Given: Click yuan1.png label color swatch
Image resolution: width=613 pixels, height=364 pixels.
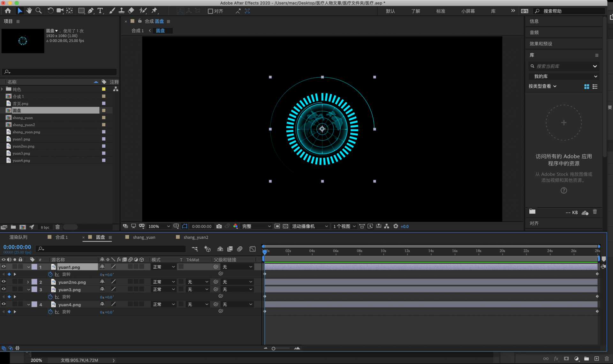Looking at the screenshot, I should 34,267.
